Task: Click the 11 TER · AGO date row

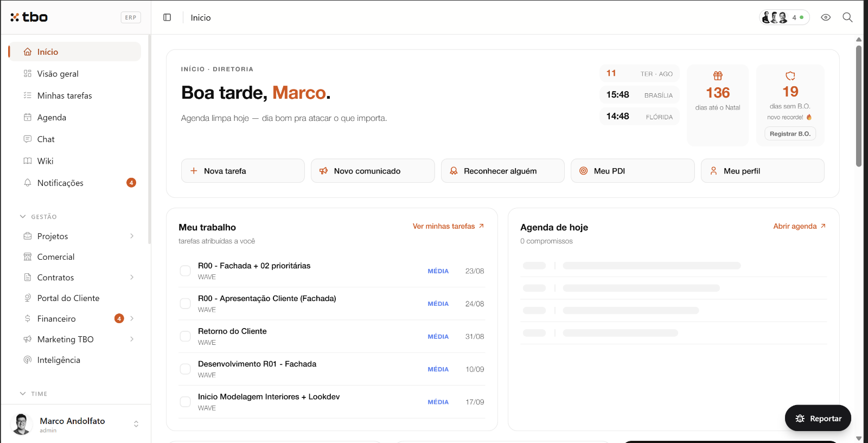Action: pos(640,73)
